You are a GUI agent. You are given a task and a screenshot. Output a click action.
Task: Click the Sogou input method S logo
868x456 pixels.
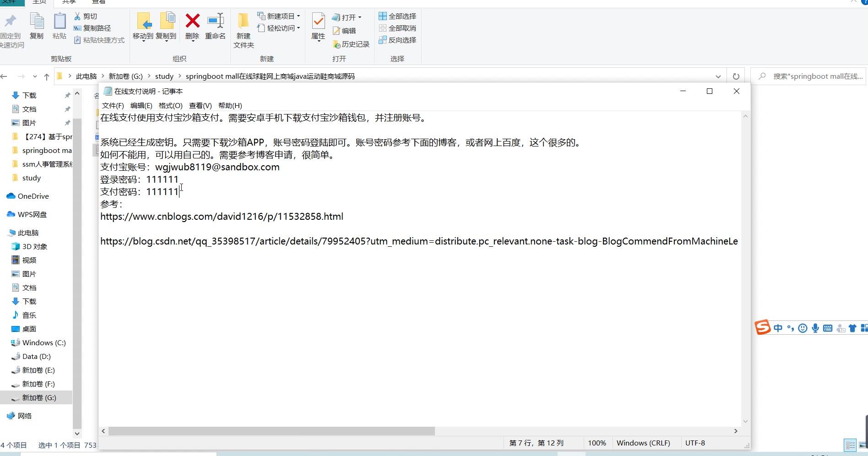[x=763, y=327]
